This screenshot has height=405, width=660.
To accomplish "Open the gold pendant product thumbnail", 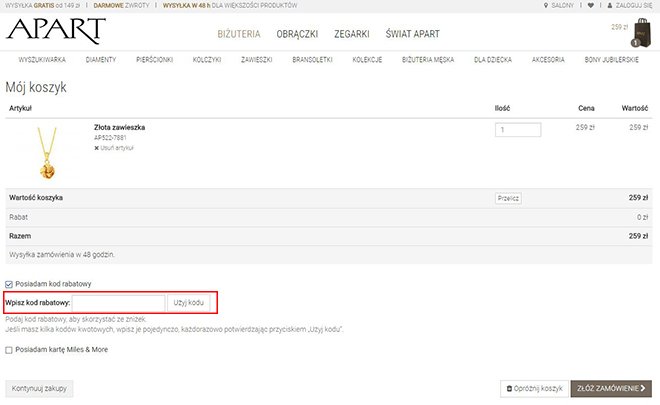I will click(x=47, y=153).
